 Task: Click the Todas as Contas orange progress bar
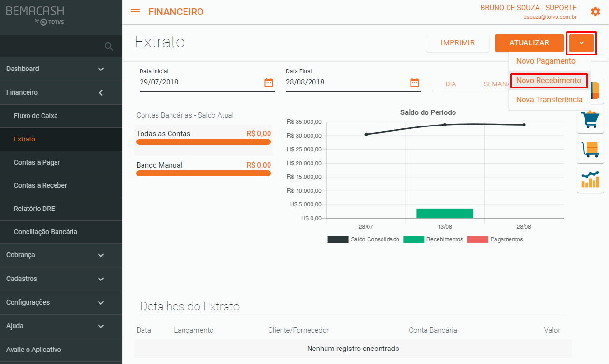point(203,142)
